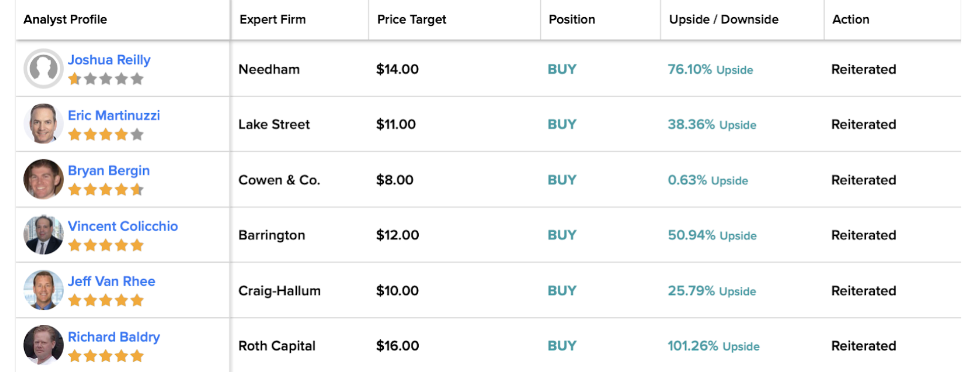The image size is (980, 382).
Task: Open Eric Martinuzzi's profile photo
Action: click(x=43, y=124)
